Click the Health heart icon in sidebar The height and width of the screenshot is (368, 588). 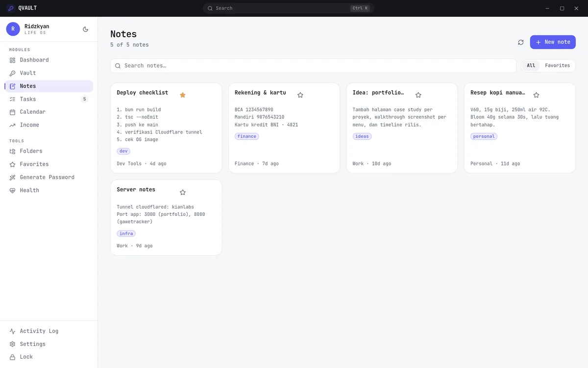coord(13,190)
